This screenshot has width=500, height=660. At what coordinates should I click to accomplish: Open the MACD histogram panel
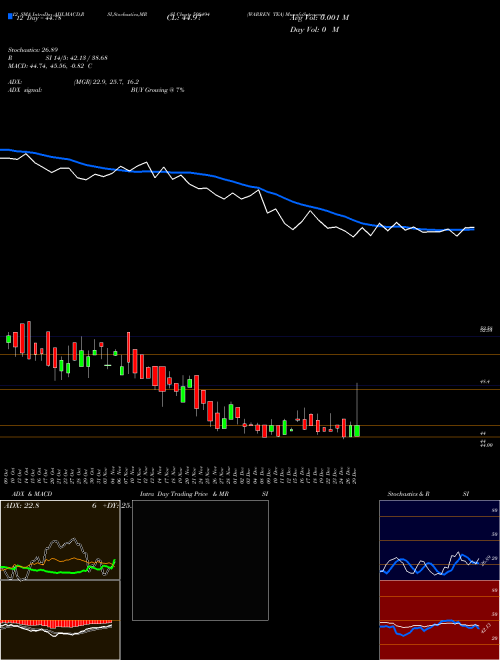pos(60,620)
